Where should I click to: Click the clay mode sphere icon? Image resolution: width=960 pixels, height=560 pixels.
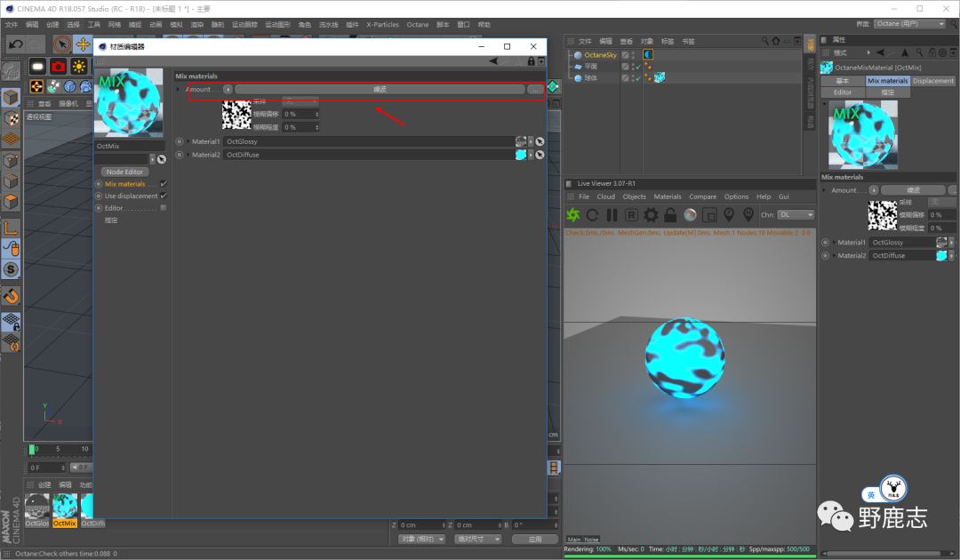(x=690, y=215)
